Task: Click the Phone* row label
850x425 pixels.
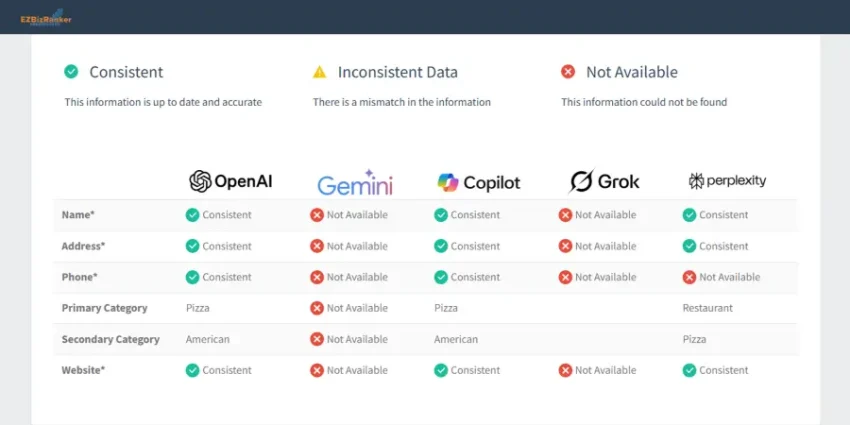Action: click(x=79, y=277)
